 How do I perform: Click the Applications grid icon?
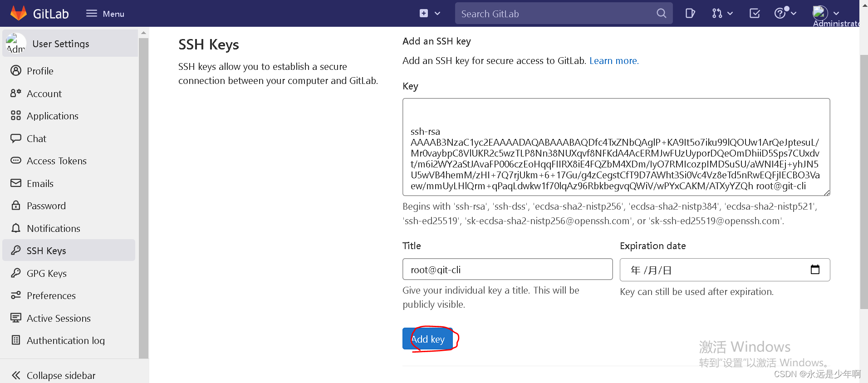coord(16,116)
